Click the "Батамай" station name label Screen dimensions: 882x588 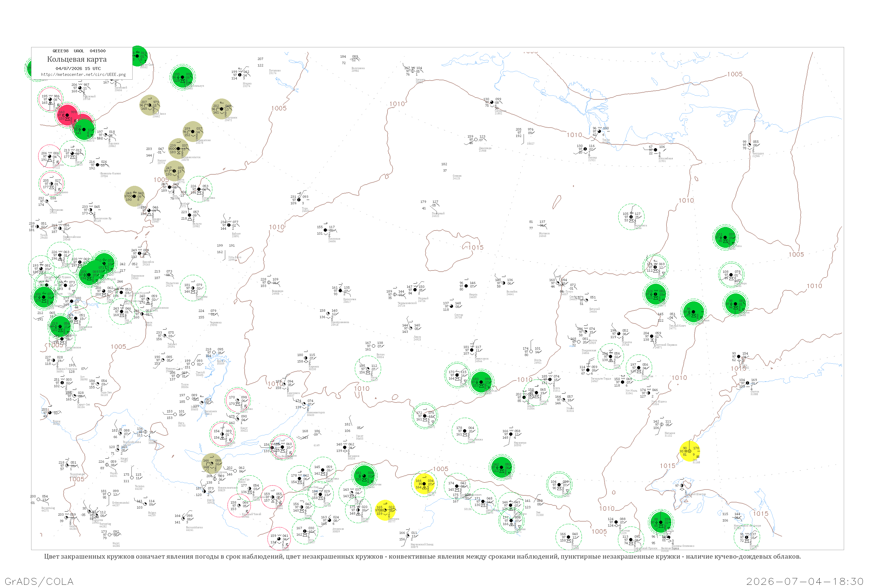click(x=594, y=309)
